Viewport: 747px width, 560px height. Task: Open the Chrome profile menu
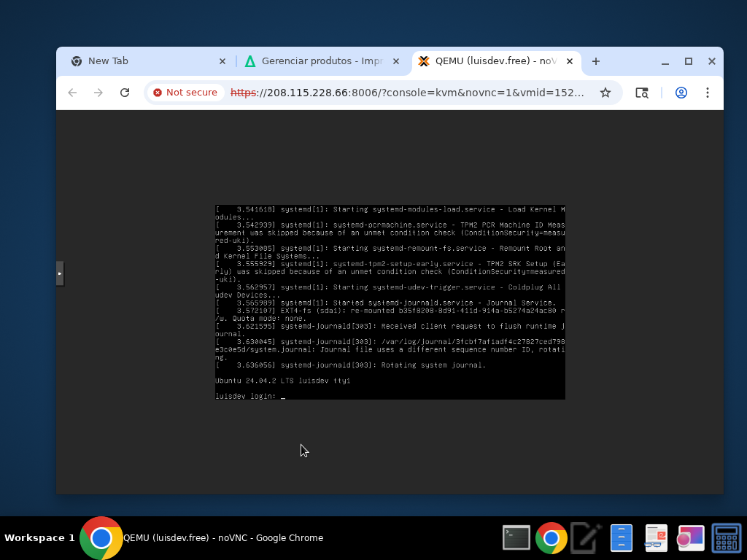681,93
